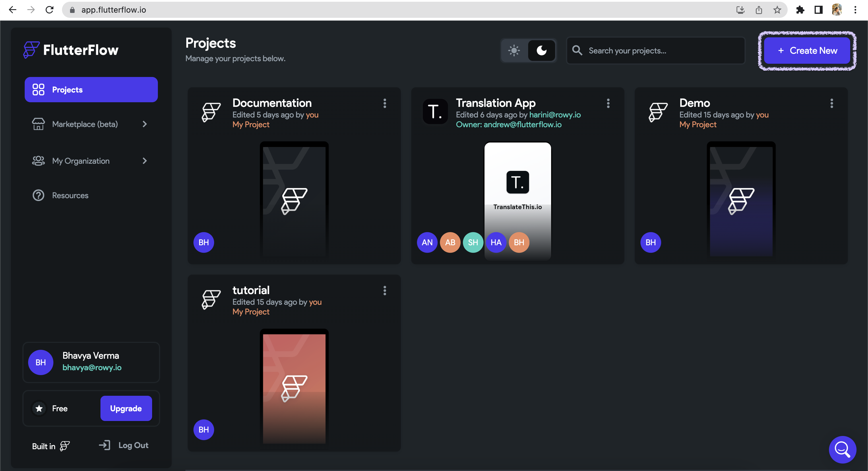Click the Upgrade plan button
The width and height of the screenshot is (868, 471).
coord(126,408)
